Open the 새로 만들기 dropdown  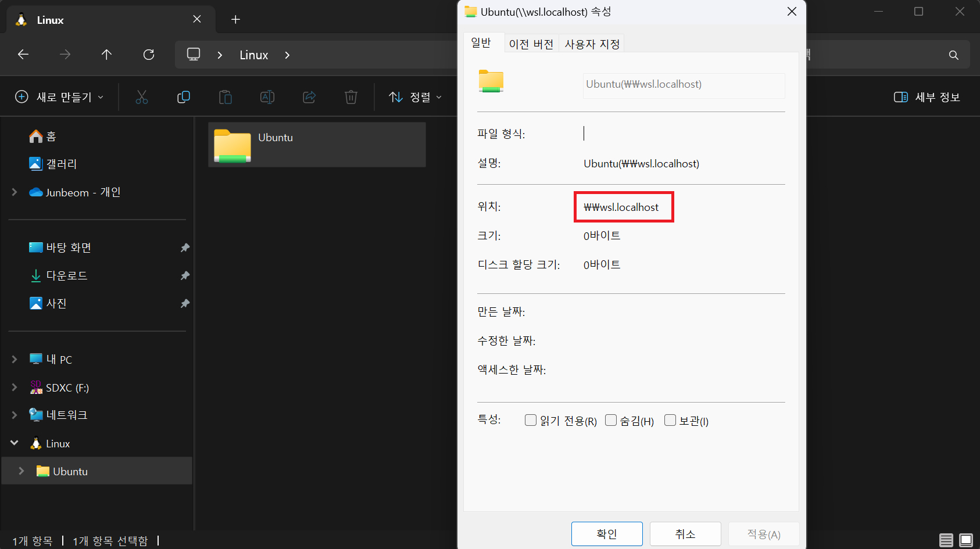point(59,97)
